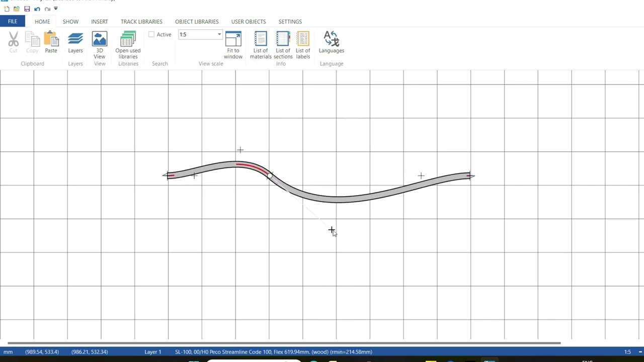Open the SETTINGS tab
This screenshot has width=644, height=362.
tap(290, 22)
